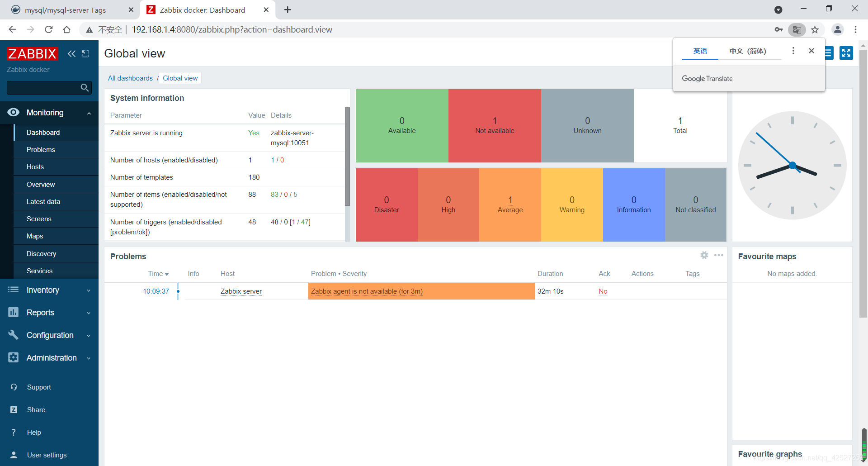Collapse the Monitoring section chevron

coord(89,113)
